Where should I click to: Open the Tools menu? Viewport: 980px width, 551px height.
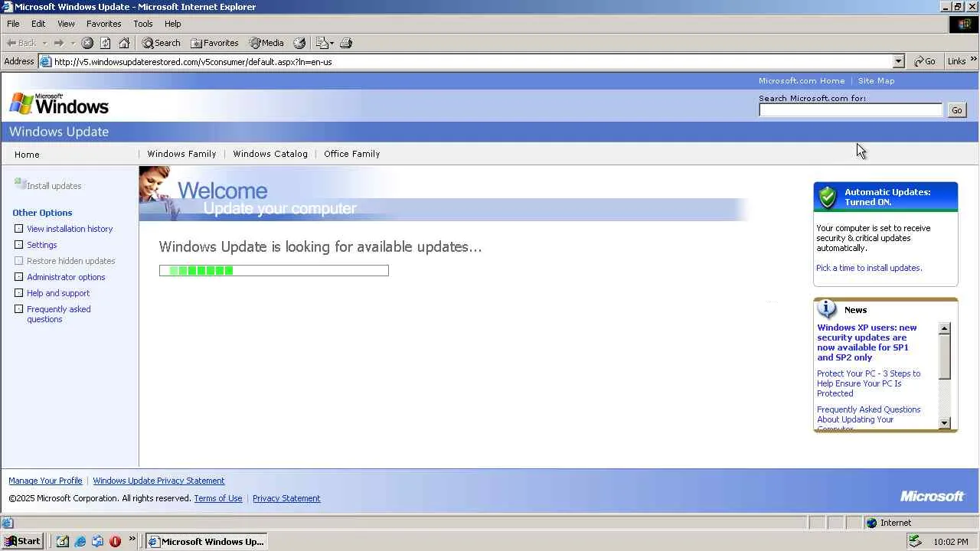pyautogui.click(x=142, y=24)
